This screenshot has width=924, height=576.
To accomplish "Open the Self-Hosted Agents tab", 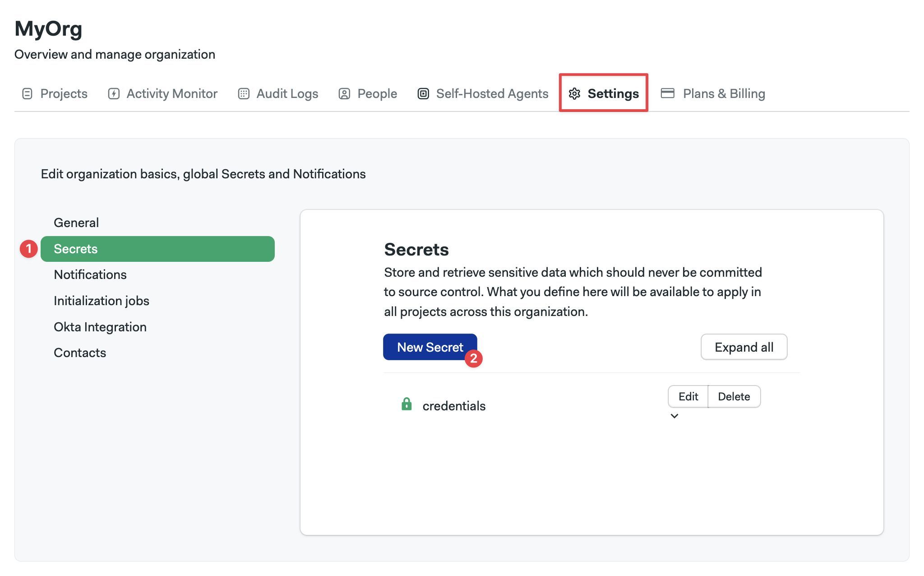I will tap(483, 93).
